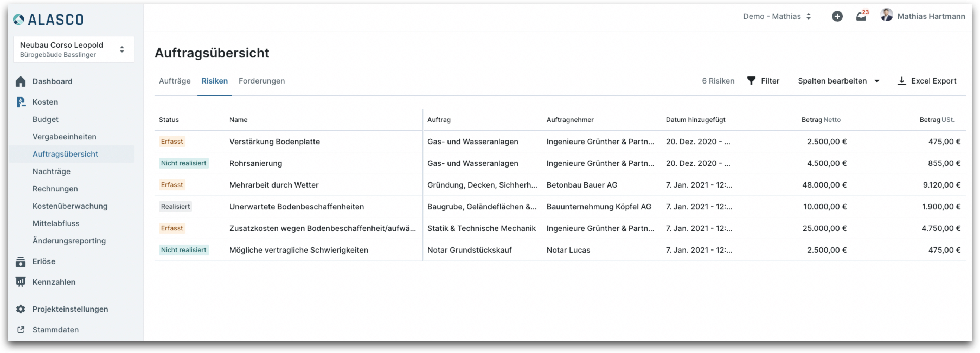Click the Notar Grundstückskauf order cell
The image size is (980, 353).
469,250
